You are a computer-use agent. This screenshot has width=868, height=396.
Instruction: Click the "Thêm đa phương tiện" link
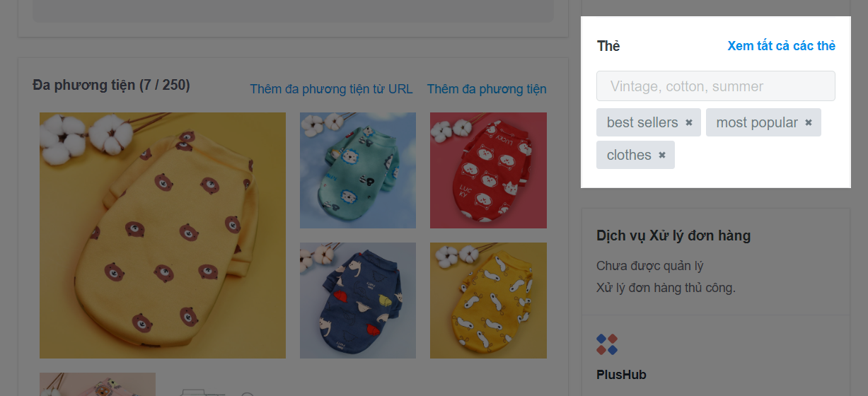(x=487, y=89)
